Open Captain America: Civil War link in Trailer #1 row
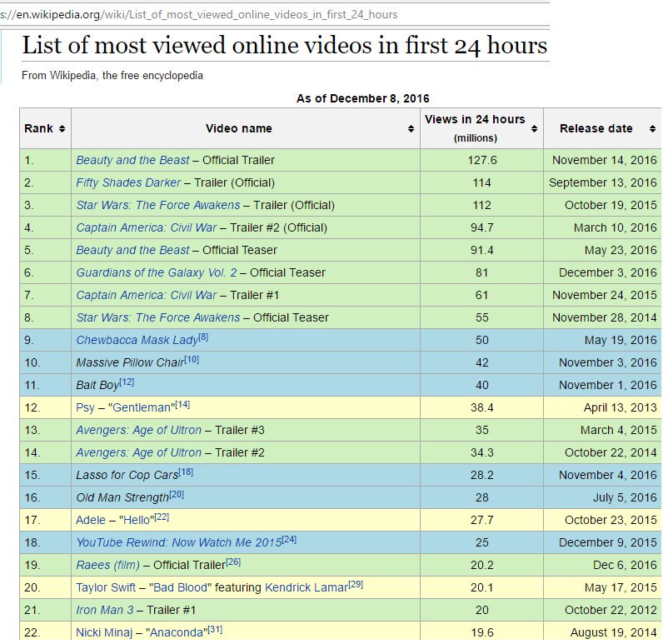Screen dimensions: 663x644 coord(147,295)
